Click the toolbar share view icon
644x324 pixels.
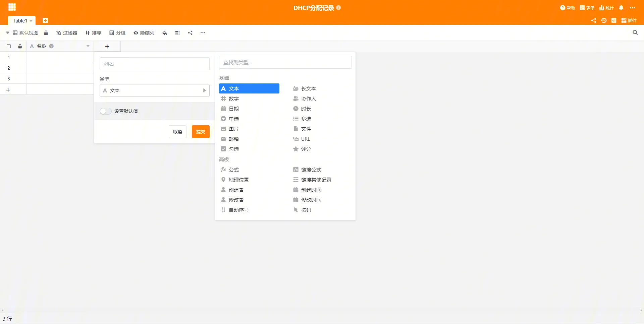190,33
